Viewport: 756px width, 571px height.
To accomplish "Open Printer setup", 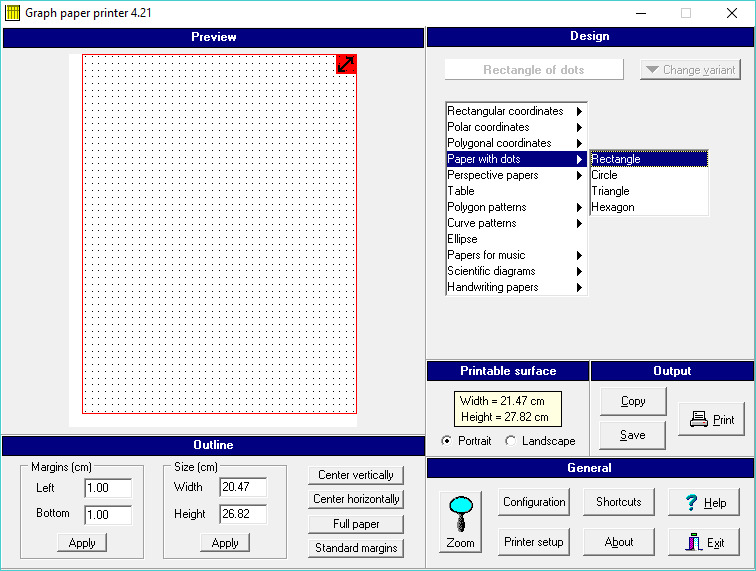I will [534, 542].
